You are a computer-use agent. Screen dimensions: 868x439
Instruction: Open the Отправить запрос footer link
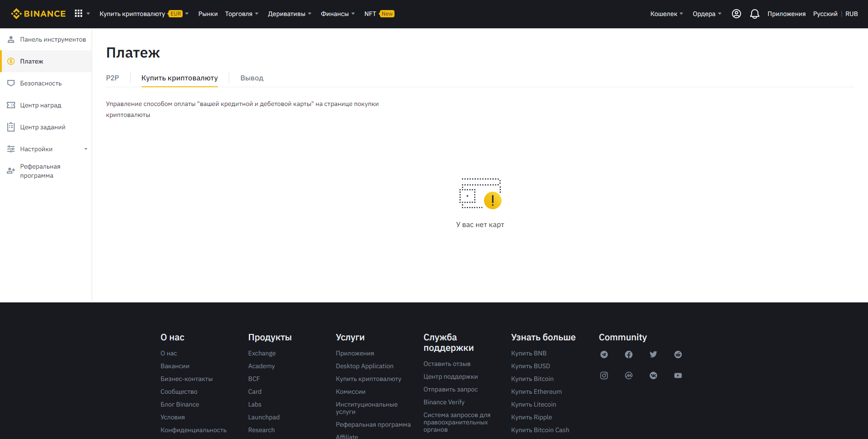[450, 389]
